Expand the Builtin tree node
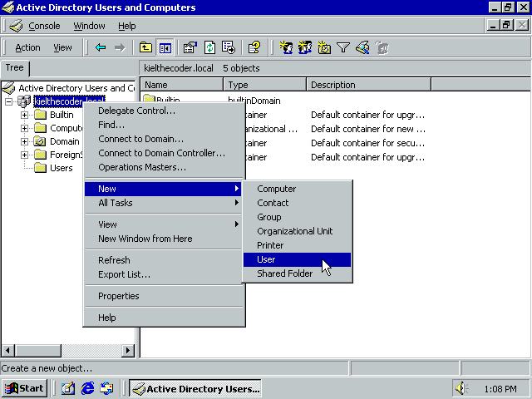The image size is (532, 399). pyautogui.click(x=25, y=115)
